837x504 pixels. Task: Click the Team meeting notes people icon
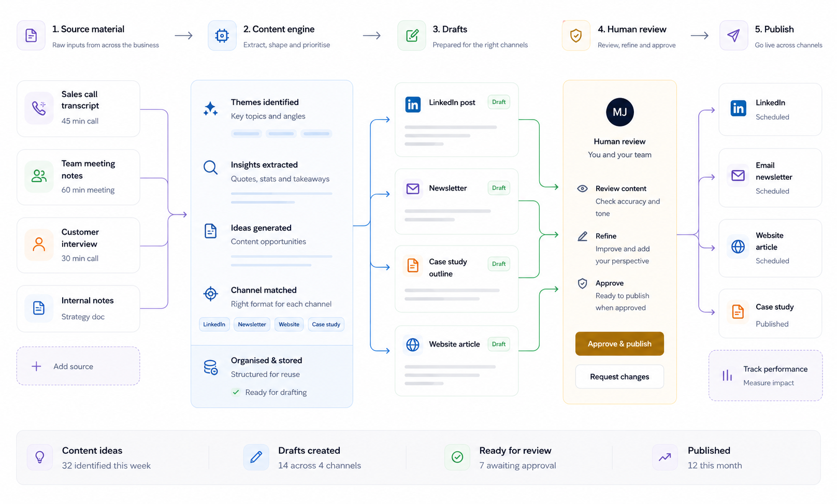click(39, 176)
